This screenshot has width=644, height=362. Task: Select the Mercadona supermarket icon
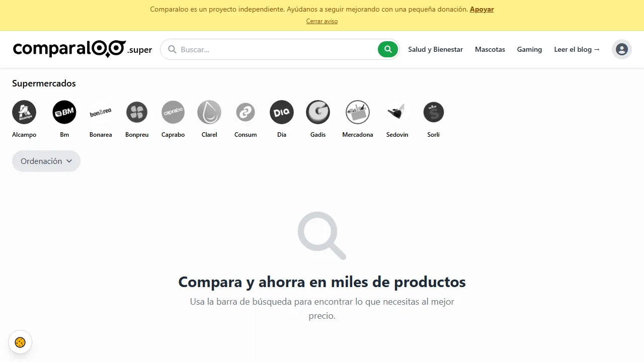click(x=357, y=112)
